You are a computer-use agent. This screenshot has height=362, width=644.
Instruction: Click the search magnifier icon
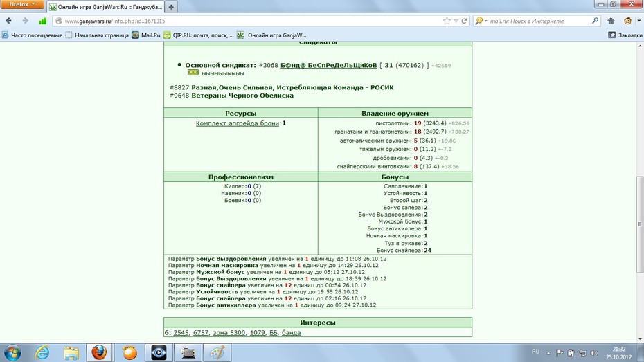click(x=595, y=21)
